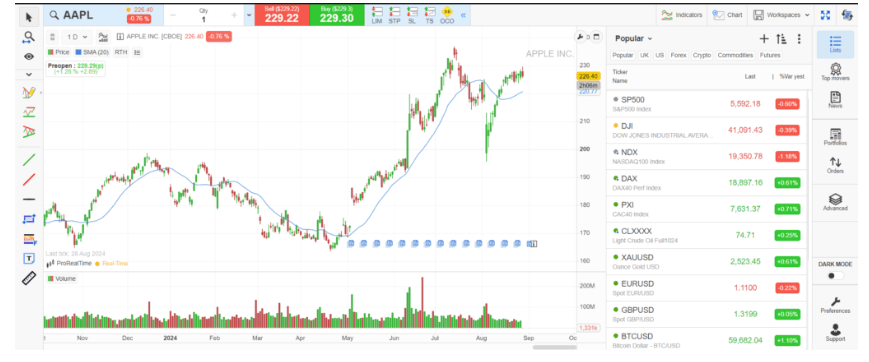Select the BTCUSD row in list
The width and height of the screenshot is (869, 362).
(x=707, y=340)
